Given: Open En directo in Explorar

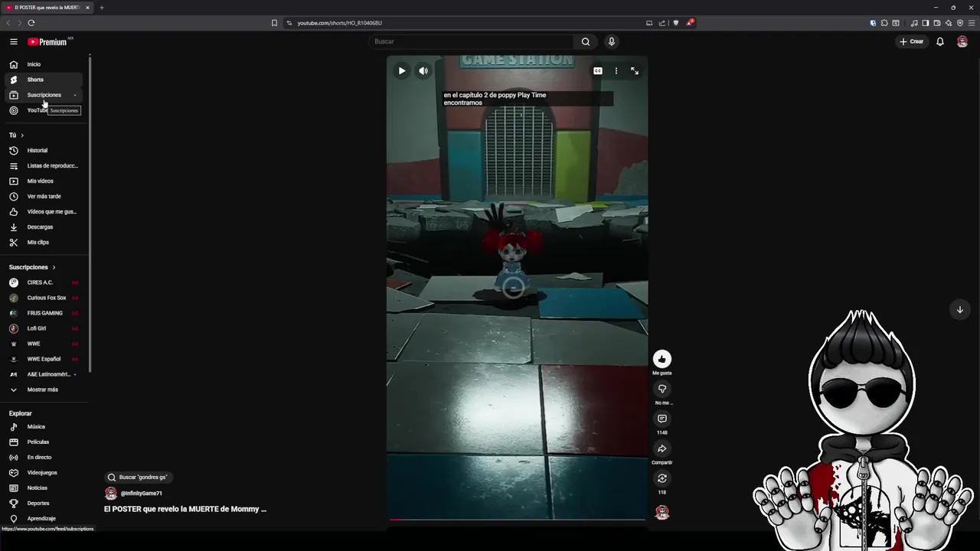Looking at the screenshot, I should pyautogui.click(x=44, y=457).
